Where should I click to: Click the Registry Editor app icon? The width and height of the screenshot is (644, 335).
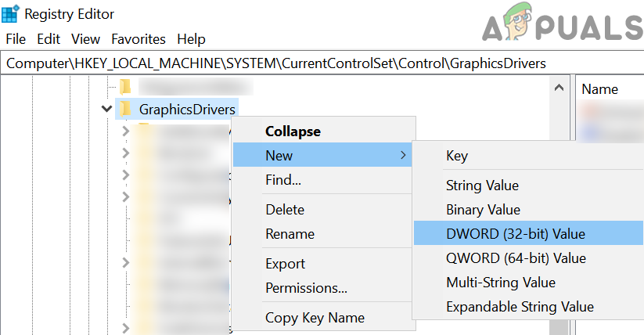click(11, 13)
